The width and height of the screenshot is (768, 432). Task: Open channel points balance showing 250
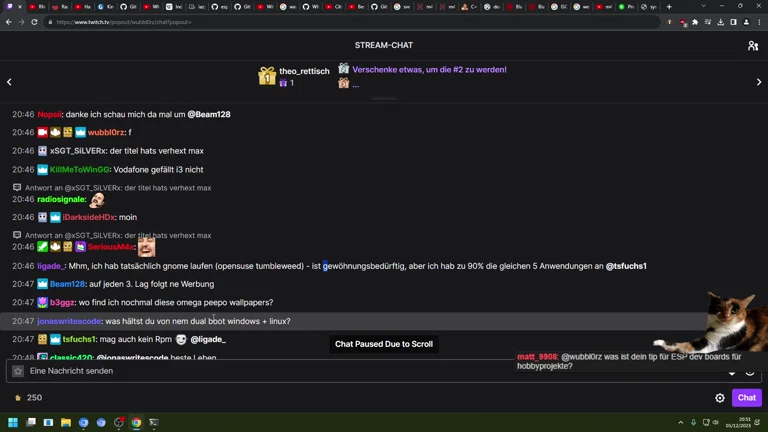tap(28, 398)
